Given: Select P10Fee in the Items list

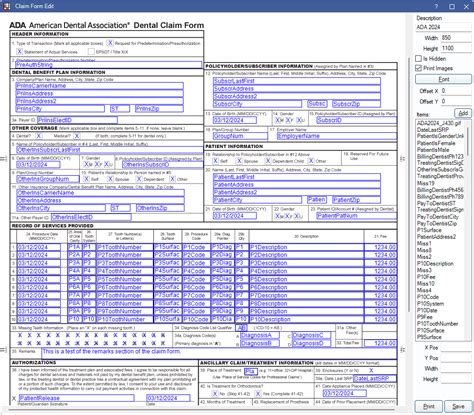Looking at the screenshot, I should pyautogui.click(x=426, y=277).
